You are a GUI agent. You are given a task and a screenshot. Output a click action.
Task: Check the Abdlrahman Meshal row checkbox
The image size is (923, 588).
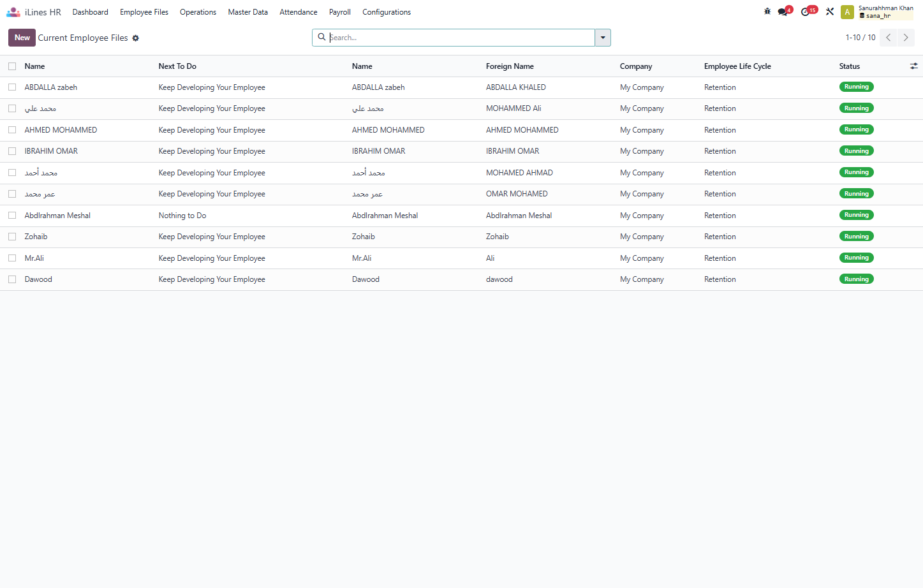12,216
